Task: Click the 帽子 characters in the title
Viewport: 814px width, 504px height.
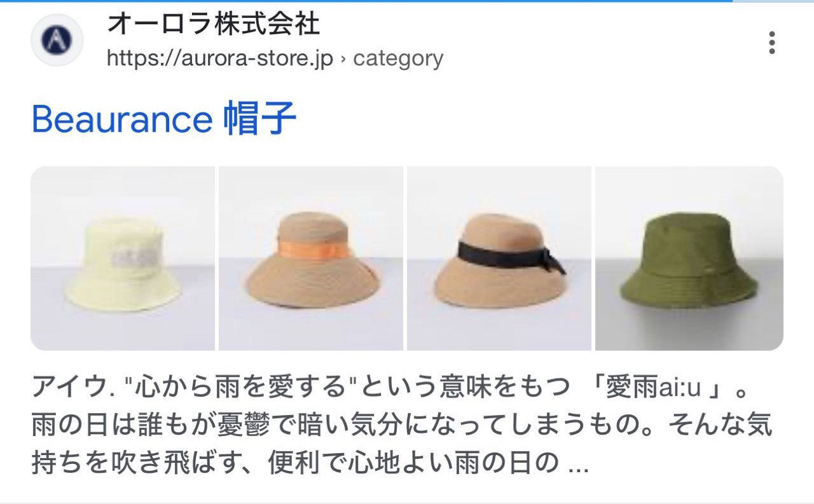Action: coord(260,119)
